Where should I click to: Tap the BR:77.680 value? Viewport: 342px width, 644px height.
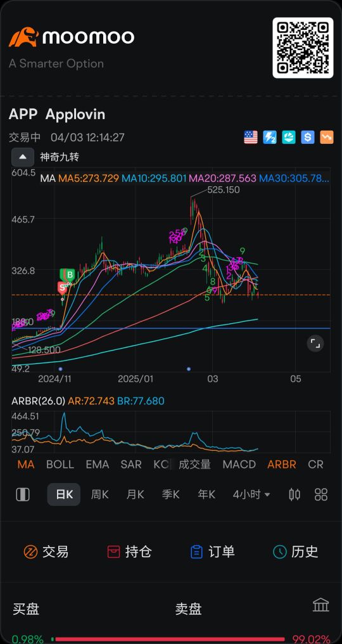[x=141, y=401]
